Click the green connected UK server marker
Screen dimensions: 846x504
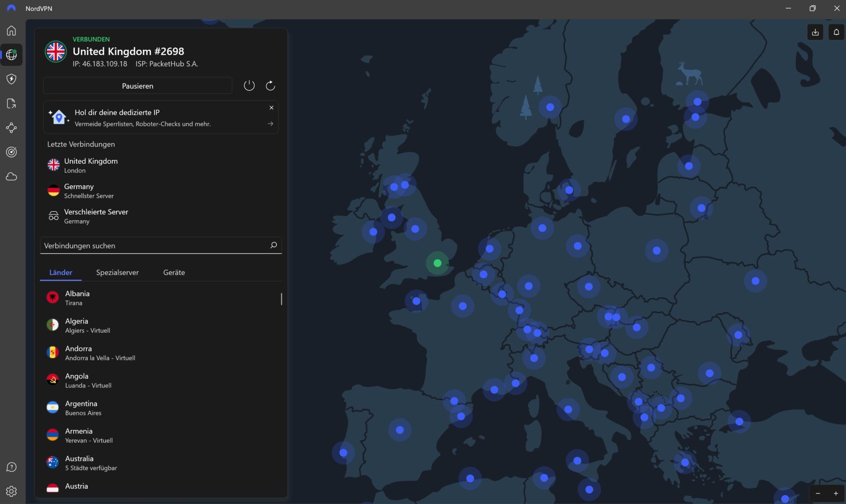437,263
